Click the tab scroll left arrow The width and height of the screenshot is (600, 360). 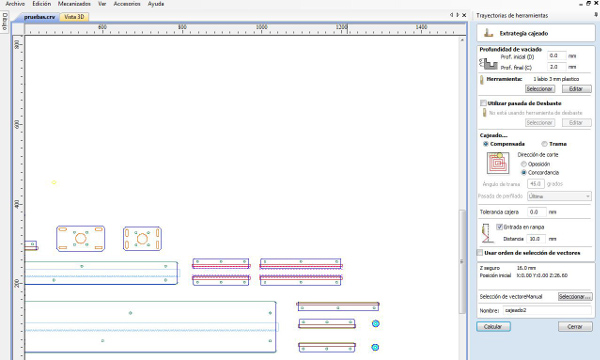tap(452, 15)
